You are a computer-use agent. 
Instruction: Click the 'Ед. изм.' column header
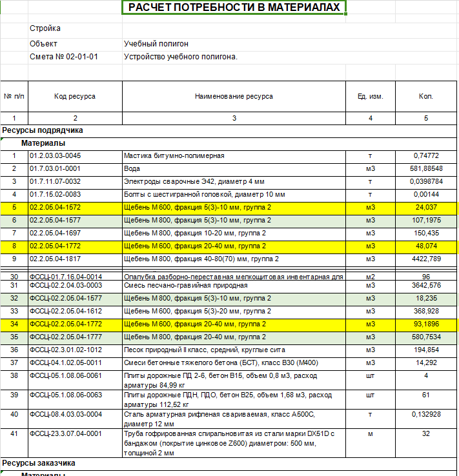coord(371,97)
